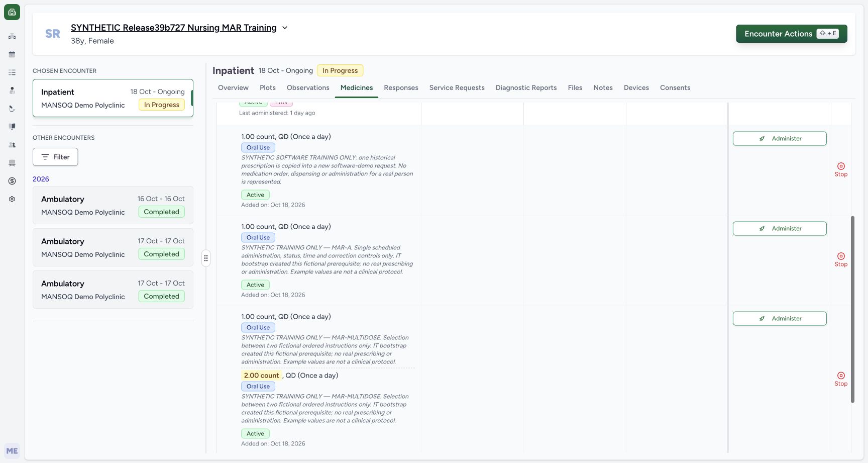Open the settings gear sidebar icon
868x463 pixels.
tap(12, 199)
